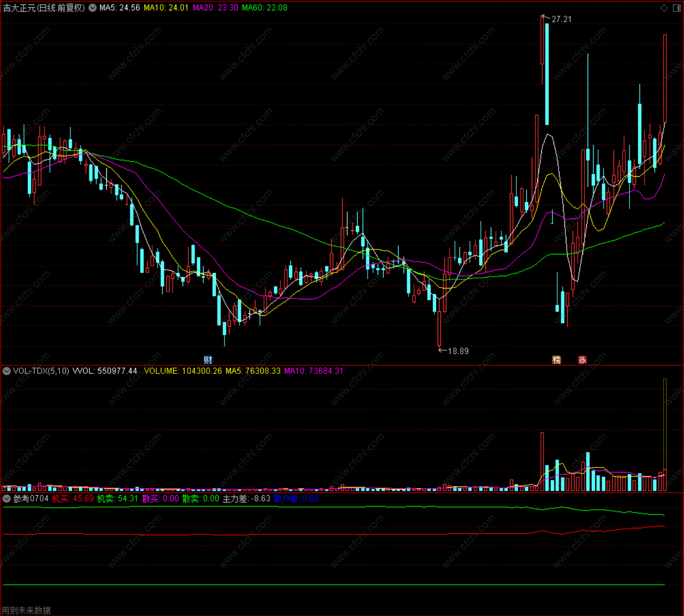Open the dropdown next to 吉大正元 title
Screen dimensions: 684x616
click(x=92, y=8)
